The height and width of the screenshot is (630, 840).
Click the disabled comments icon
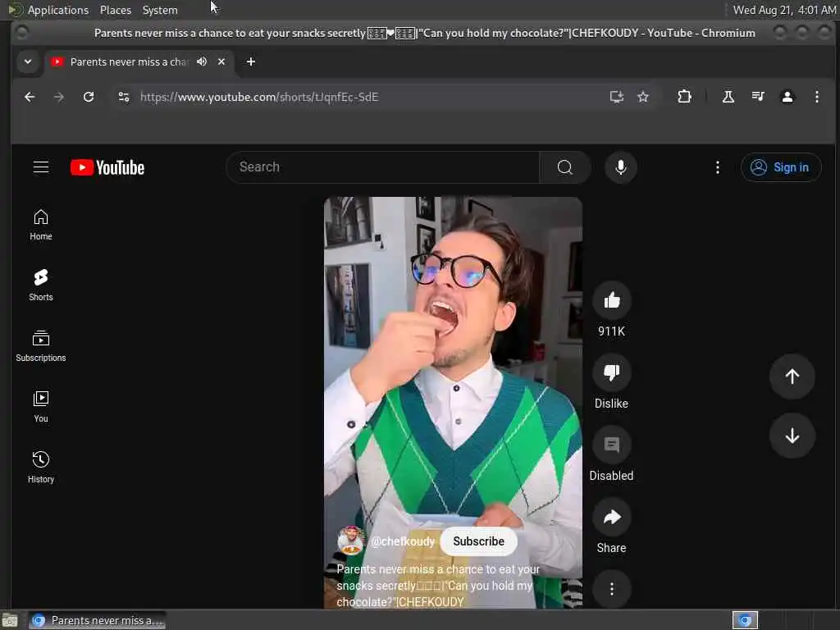(x=611, y=445)
